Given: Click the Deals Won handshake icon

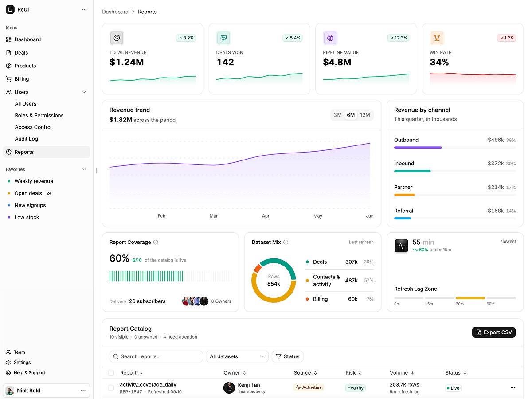Looking at the screenshot, I should pos(223,38).
